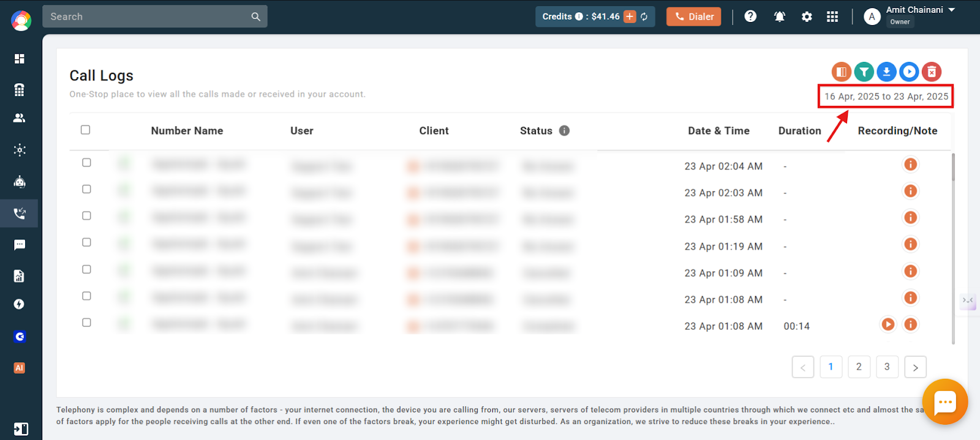Open the date range 16 Apr to 23 Apr picker
Viewport: 980px width, 440px height.
886,97
